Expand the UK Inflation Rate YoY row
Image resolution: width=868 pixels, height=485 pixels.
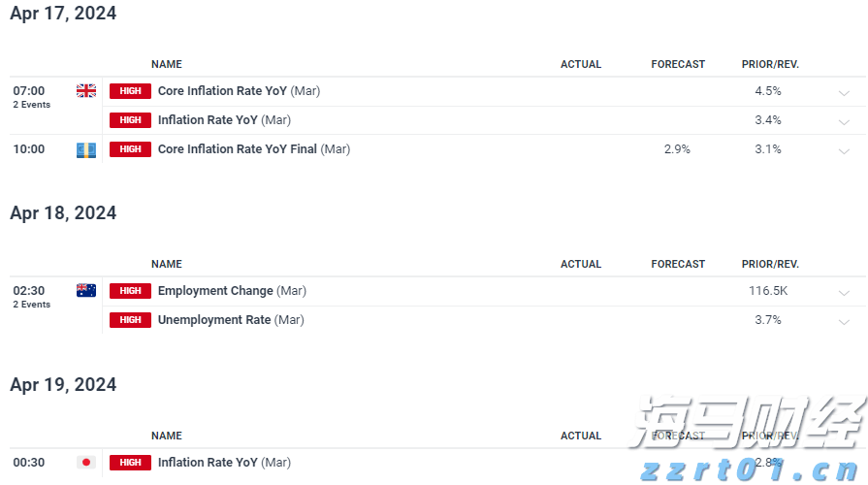coord(844,122)
